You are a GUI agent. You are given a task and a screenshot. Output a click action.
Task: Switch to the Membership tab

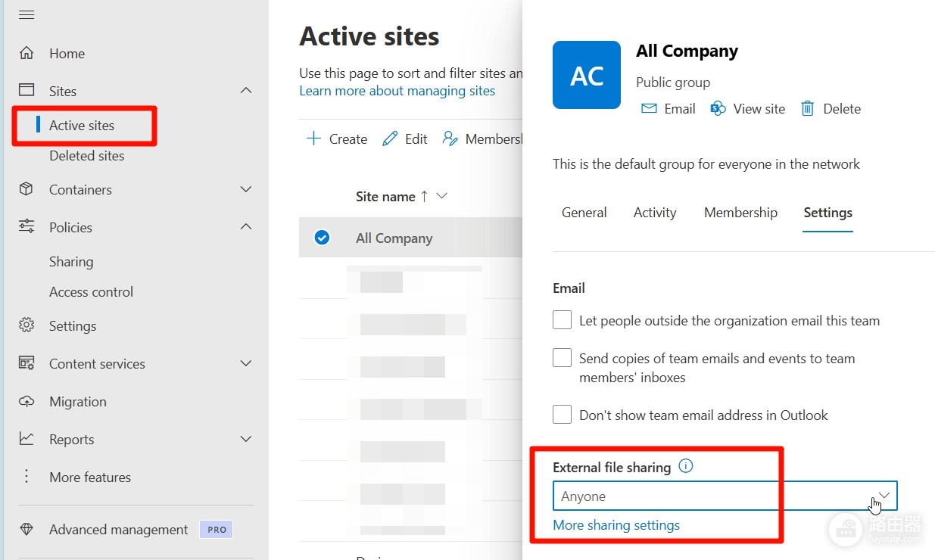[x=740, y=213]
